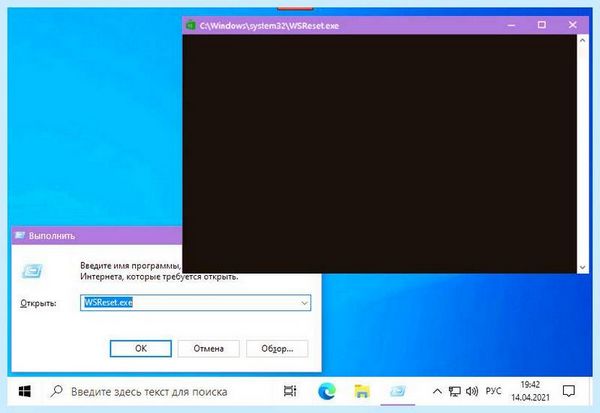Click the C:\Windows\system32\WSReset.exe title text
The image size is (600, 413).
[269, 26]
